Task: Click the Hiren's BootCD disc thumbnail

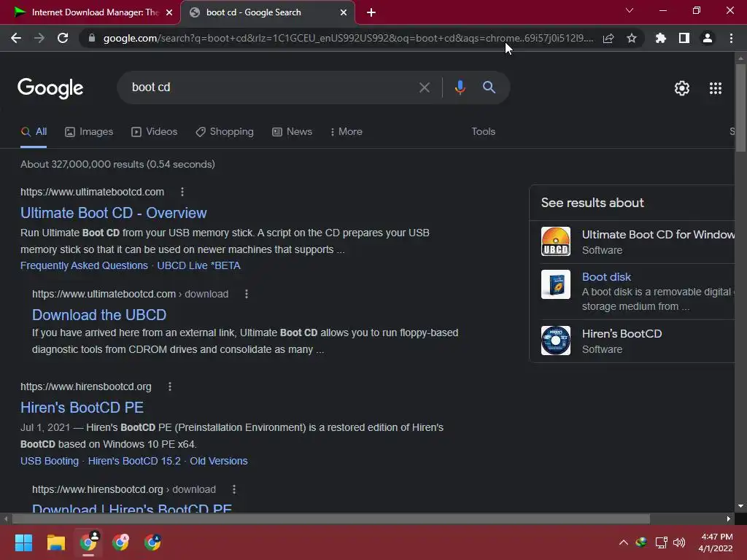Action: [555, 341]
